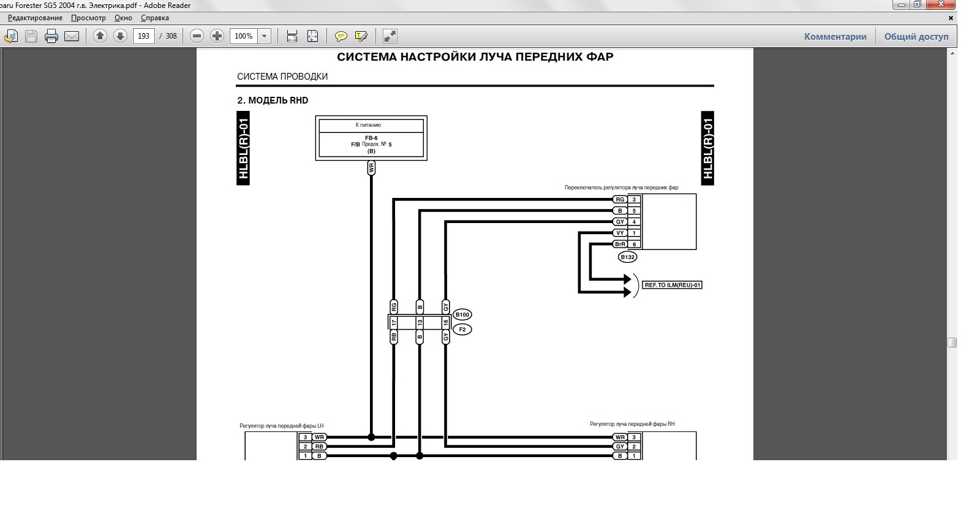Select the highlight text tool

click(361, 37)
